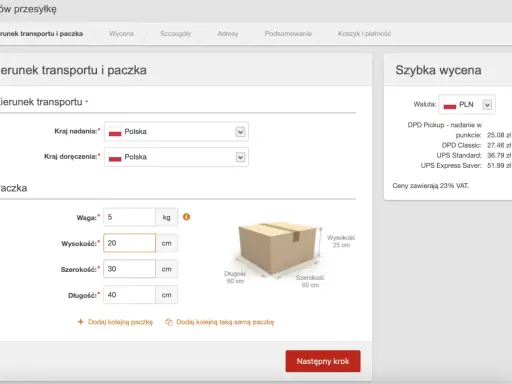Viewport: 512px width, 384px height.
Task: Select the Kierunek transportu i paczka tab
Action: pyautogui.click(x=41, y=34)
